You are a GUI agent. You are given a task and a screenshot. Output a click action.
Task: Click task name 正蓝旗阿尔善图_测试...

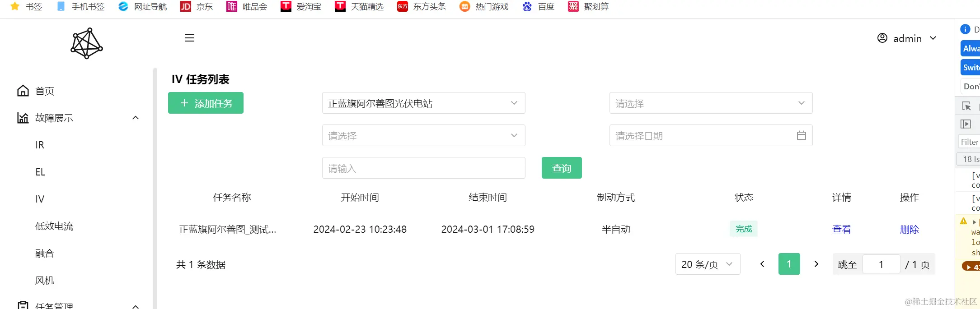pos(227,229)
